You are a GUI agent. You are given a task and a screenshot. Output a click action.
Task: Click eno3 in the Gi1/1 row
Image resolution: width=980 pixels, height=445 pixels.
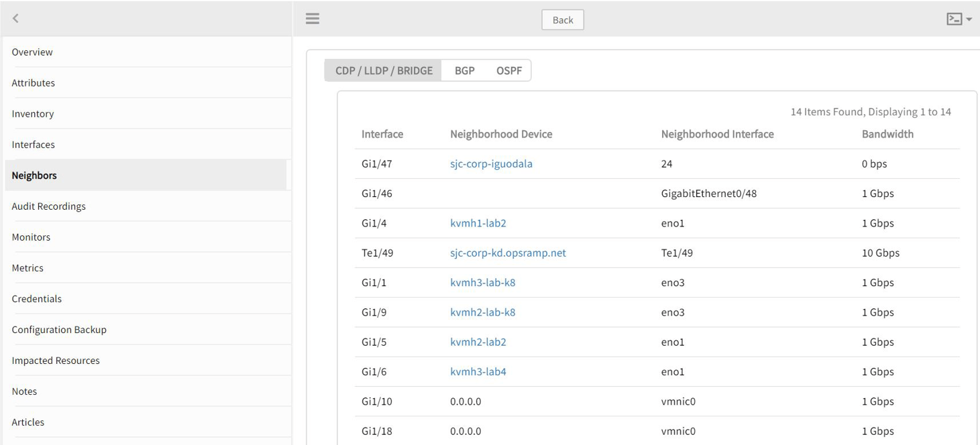[673, 282]
